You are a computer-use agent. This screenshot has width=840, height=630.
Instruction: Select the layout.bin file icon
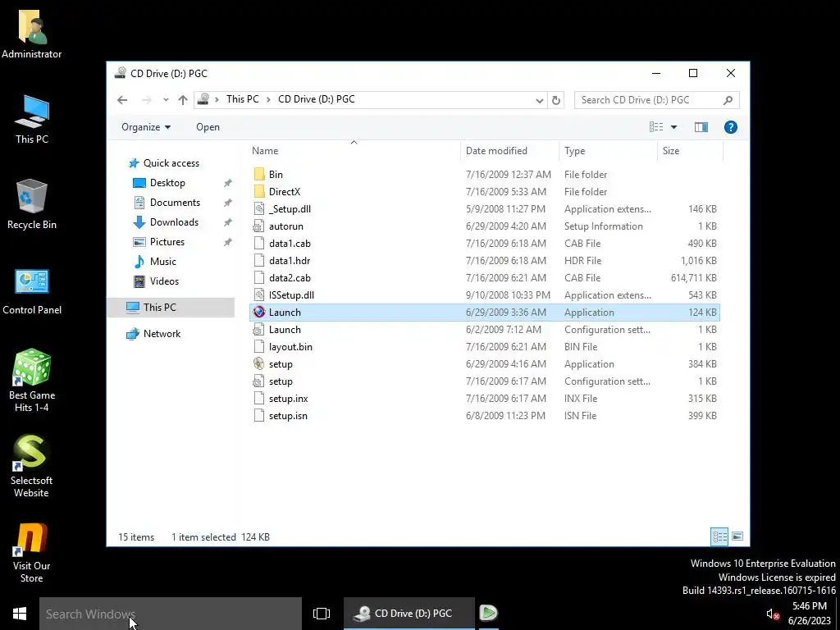coord(259,346)
